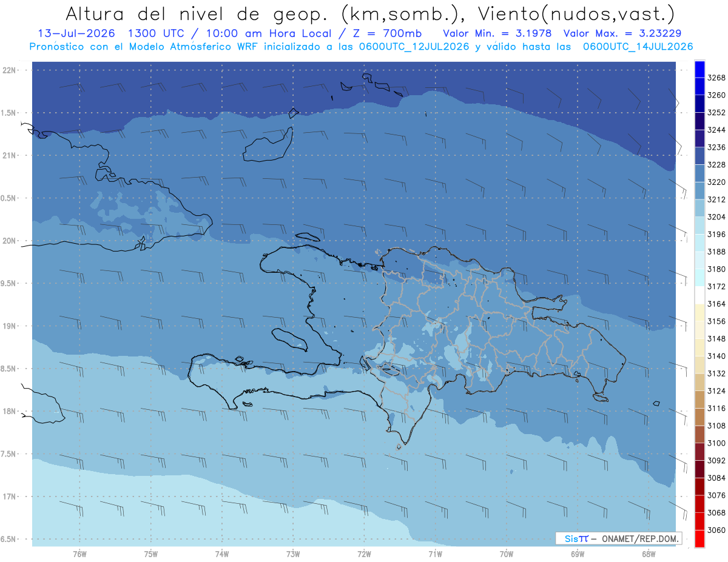The width and height of the screenshot is (728, 562).
Task: Click the '75W' longitude label
Action: (151, 554)
